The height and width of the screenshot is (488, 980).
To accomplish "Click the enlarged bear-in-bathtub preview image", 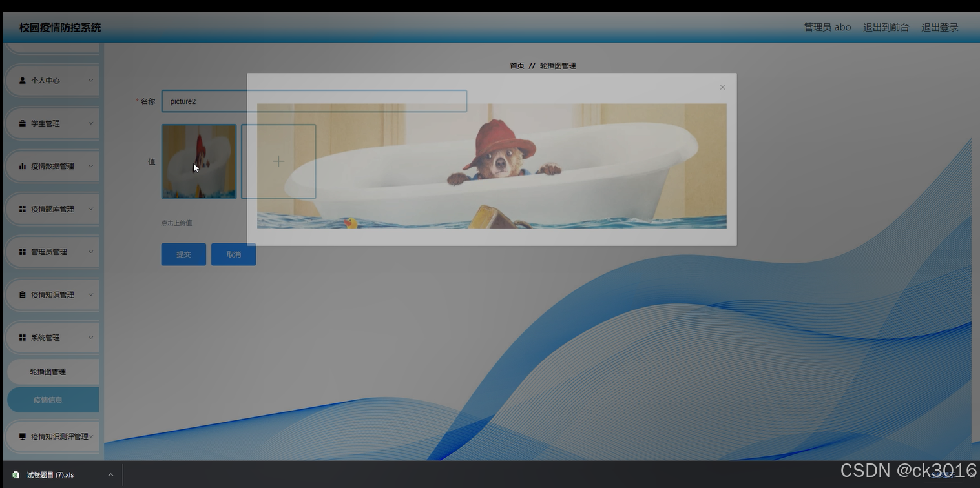I will point(492,166).
